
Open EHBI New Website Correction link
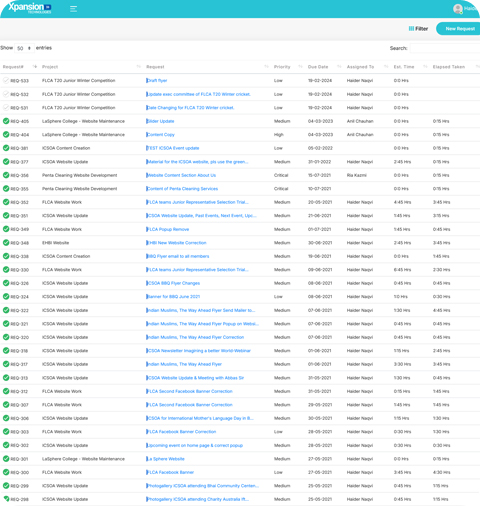click(x=176, y=243)
